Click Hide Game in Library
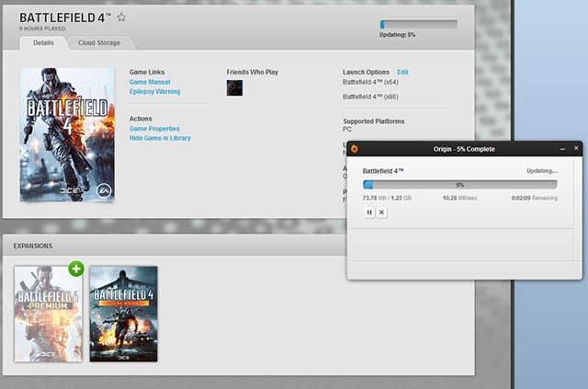Screen dimensions: 588x389 [x=160, y=138]
